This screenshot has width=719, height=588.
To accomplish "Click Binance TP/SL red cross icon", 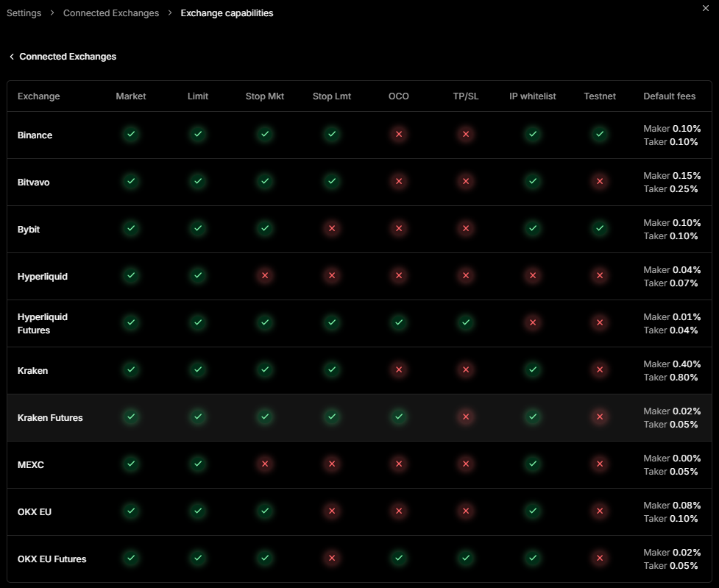I will tap(466, 135).
